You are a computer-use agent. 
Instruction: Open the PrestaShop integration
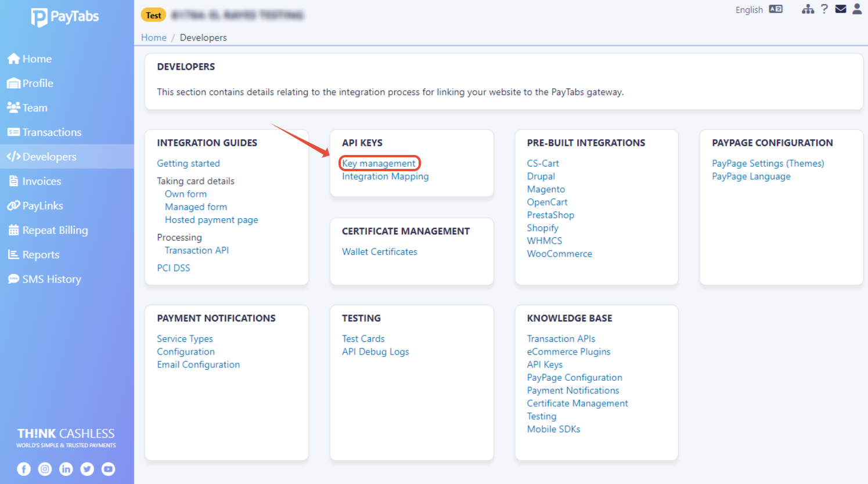tap(550, 215)
